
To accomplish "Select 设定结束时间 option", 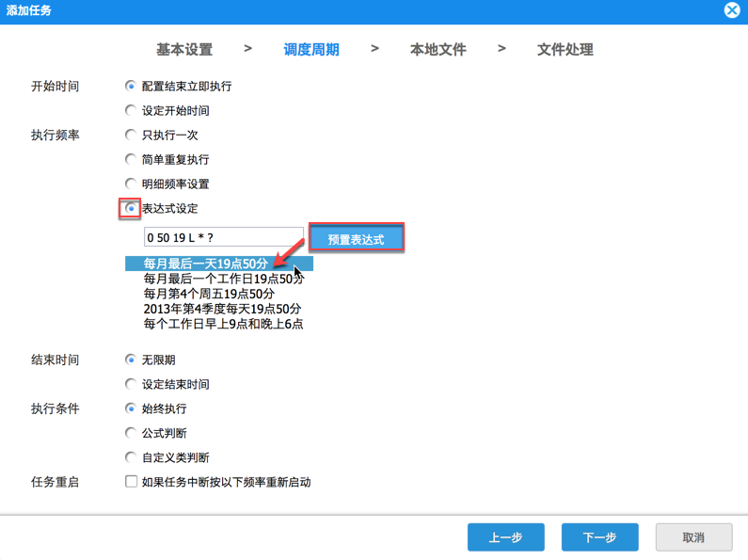I will [x=130, y=384].
